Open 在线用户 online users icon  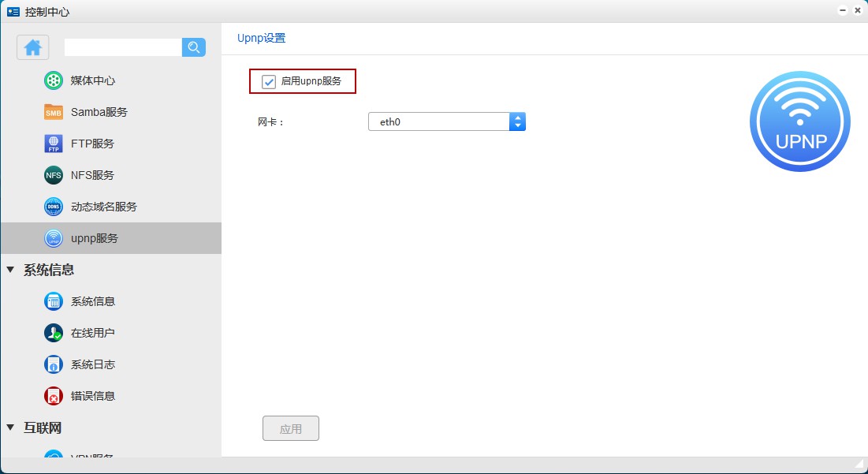click(x=54, y=333)
